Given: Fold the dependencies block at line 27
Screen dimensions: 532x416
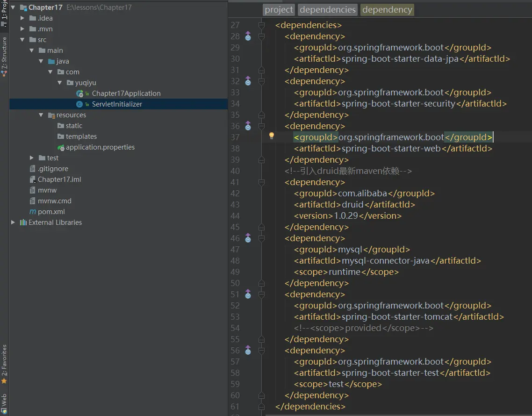Looking at the screenshot, I should click(x=261, y=25).
